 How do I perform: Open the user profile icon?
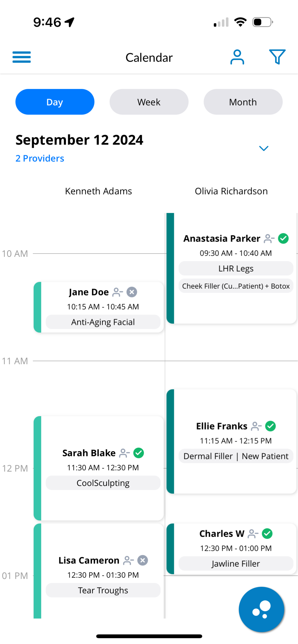tap(237, 57)
